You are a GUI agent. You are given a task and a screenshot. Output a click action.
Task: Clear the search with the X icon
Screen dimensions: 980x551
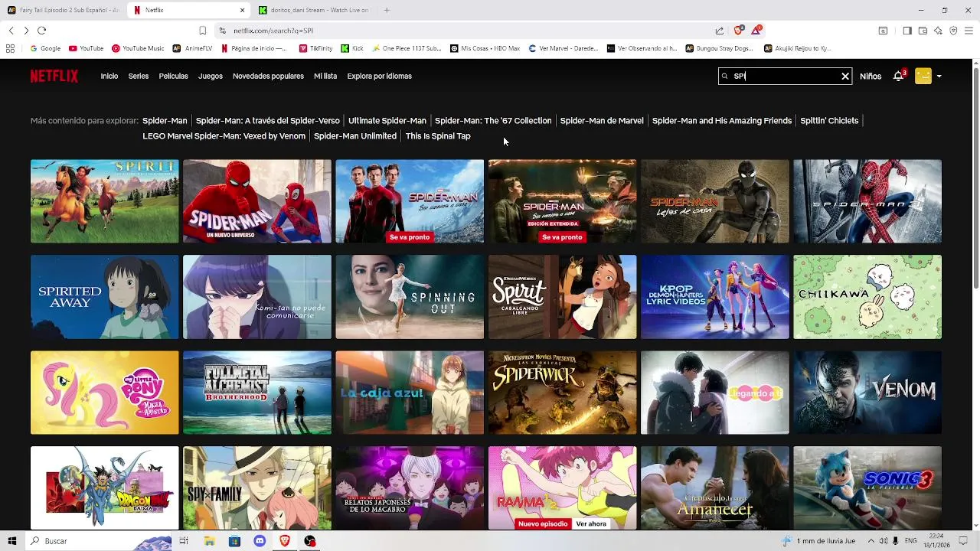pyautogui.click(x=845, y=76)
